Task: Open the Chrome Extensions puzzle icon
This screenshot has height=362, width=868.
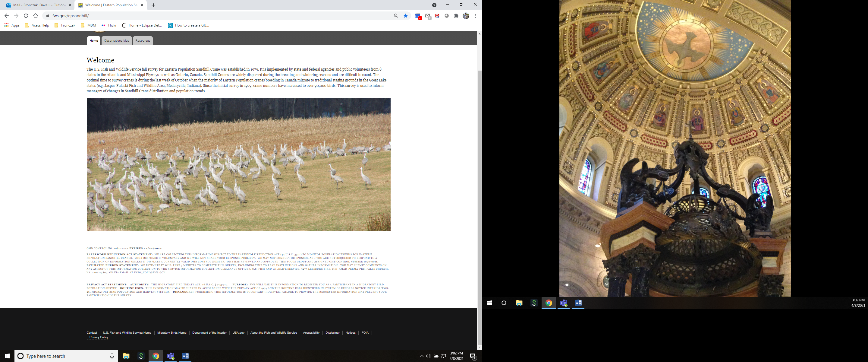Action: click(456, 16)
